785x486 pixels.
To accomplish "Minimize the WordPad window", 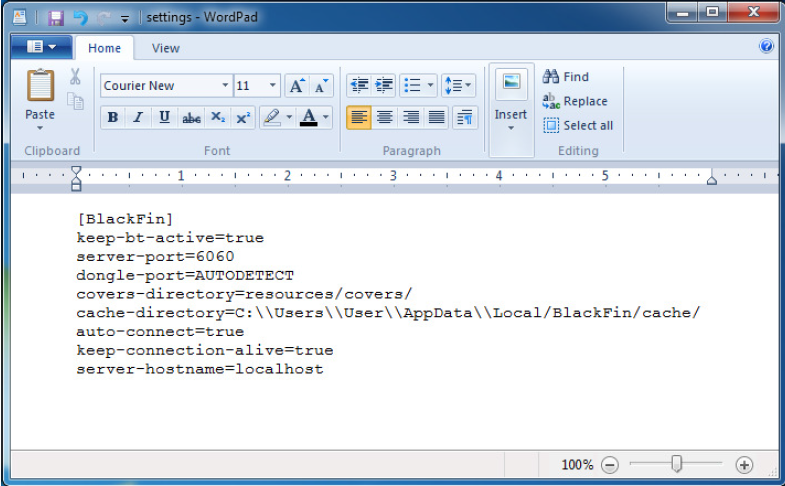I will pos(683,12).
